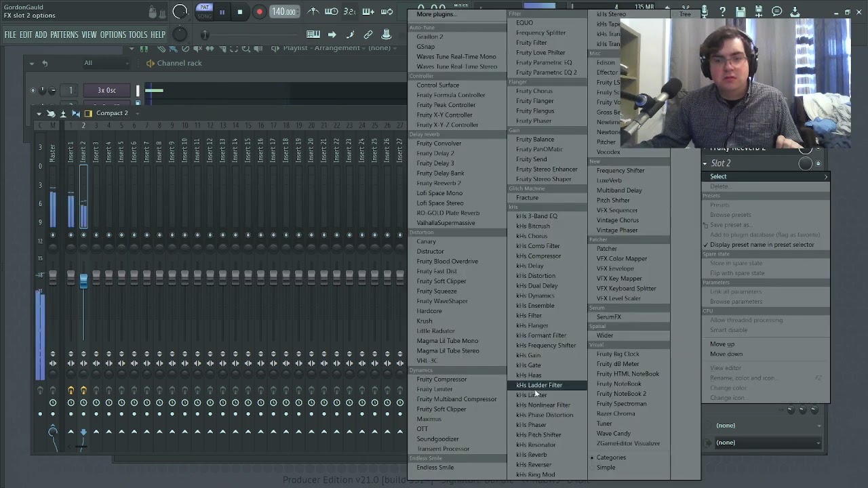Mute the 3x Osc channel LED
Screen dimensions: 868x488
(x=33, y=90)
